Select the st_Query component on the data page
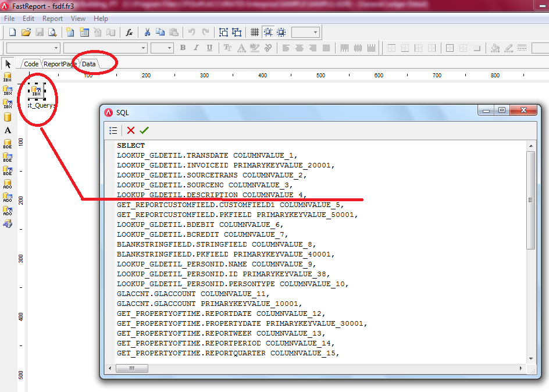 coord(36,91)
